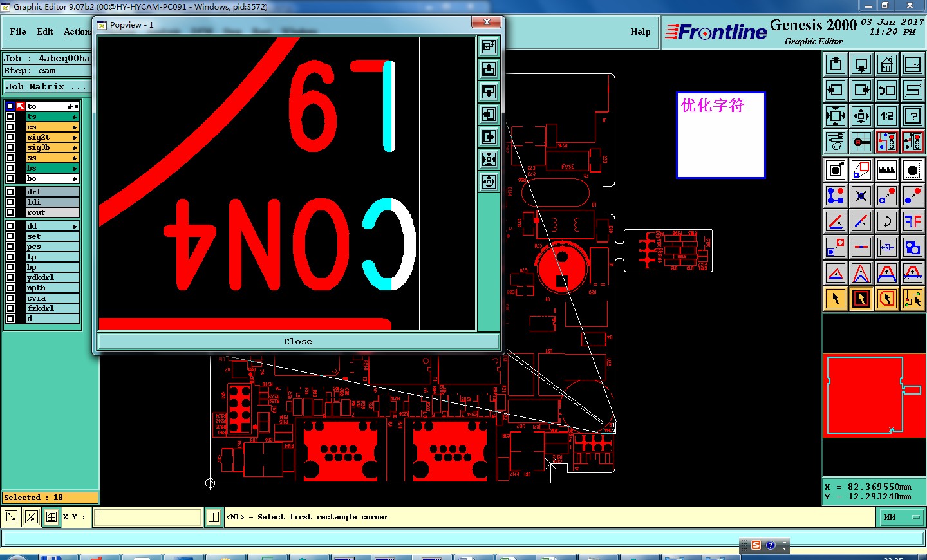Select the basic arrow selection tool
This screenshot has height=560, width=927.
(x=836, y=299)
